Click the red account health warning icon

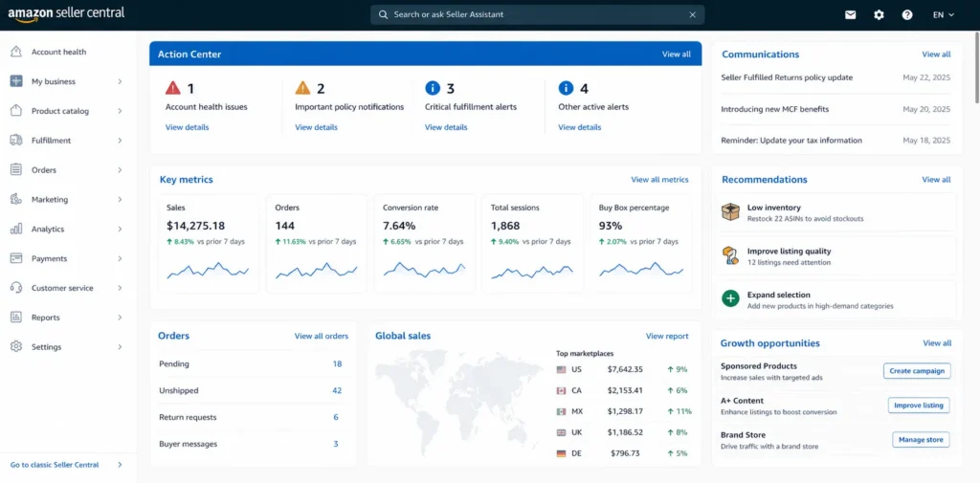173,87
